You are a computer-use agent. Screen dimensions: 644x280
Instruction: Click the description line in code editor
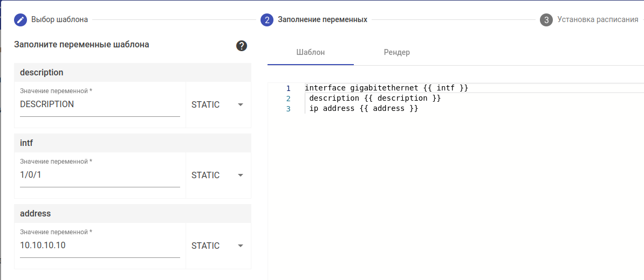pos(375,99)
